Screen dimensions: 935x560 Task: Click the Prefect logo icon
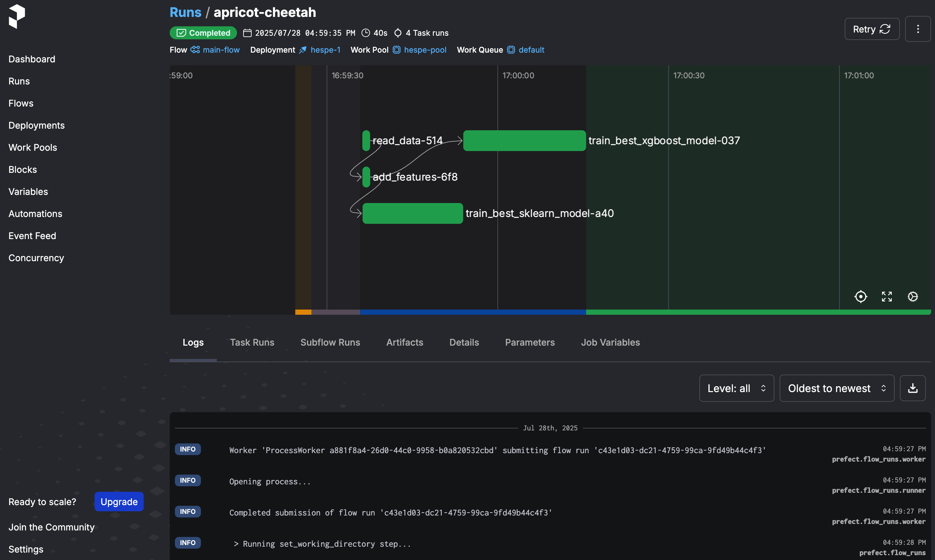[17, 16]
